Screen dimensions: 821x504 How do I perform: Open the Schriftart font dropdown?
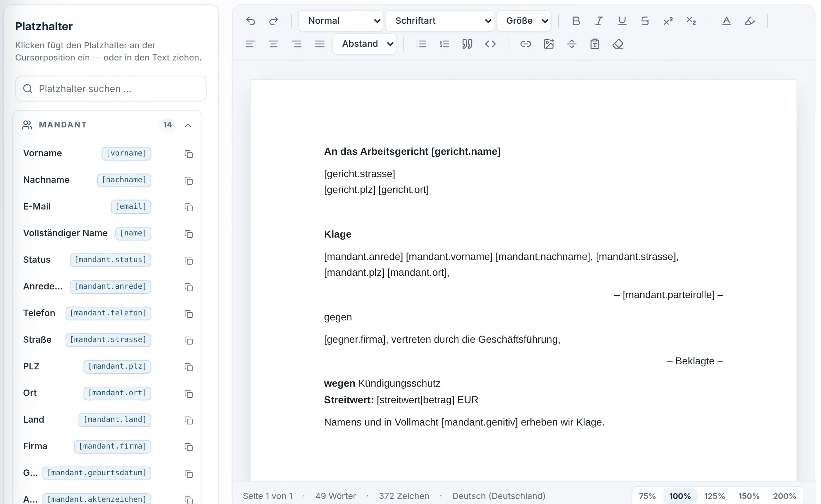[440, 21]
